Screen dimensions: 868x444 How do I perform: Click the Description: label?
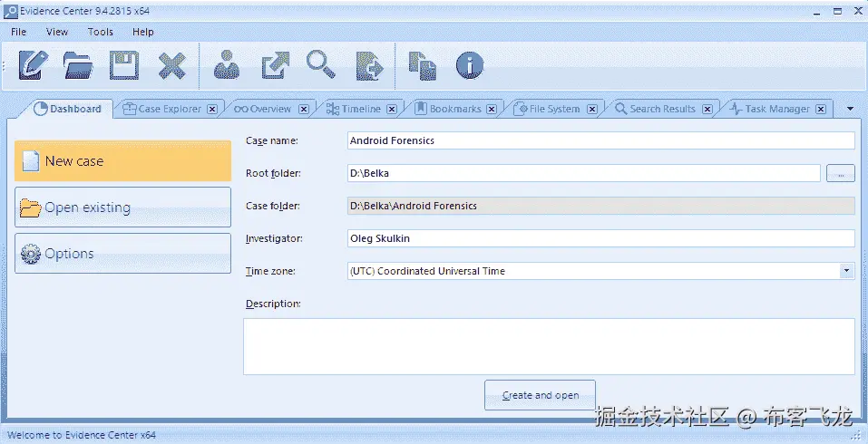click(273, 304)
